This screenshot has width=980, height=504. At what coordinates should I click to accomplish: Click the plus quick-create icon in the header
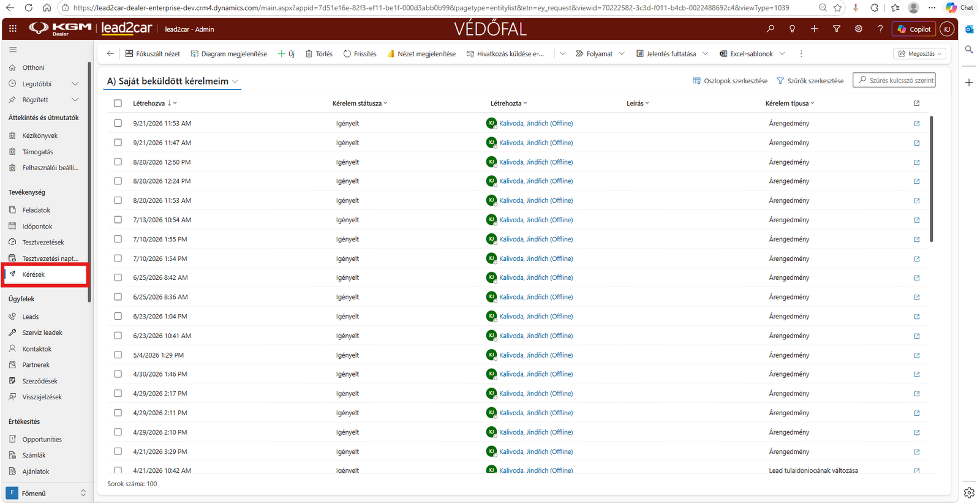[815, 29]
